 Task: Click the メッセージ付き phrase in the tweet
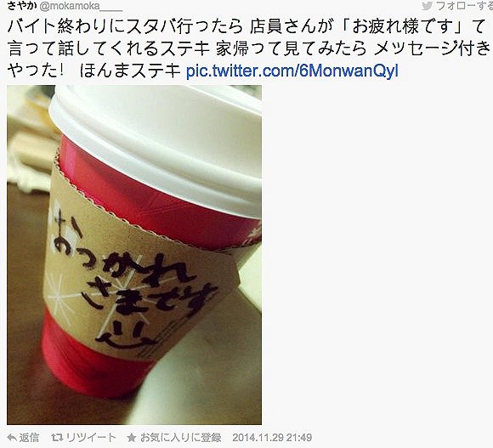click(433, 48)
